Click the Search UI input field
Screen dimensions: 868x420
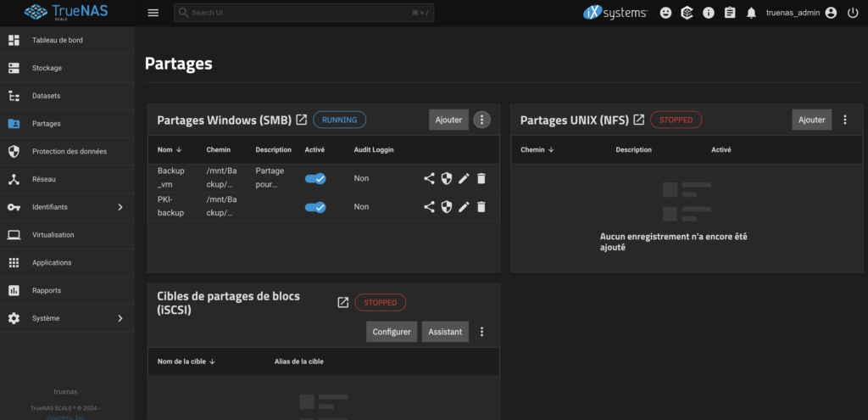pos(303,13)
